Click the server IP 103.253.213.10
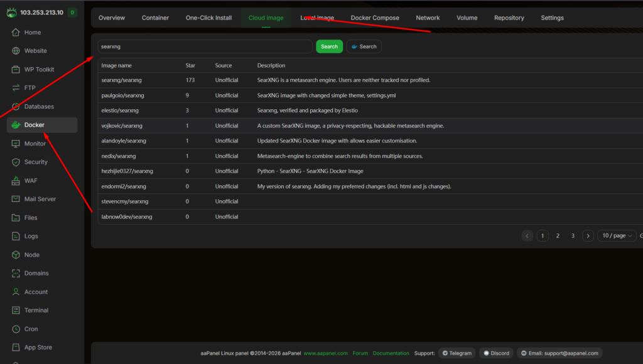Image resolution: width=643 pixels, height=364 pixels. 42,13
